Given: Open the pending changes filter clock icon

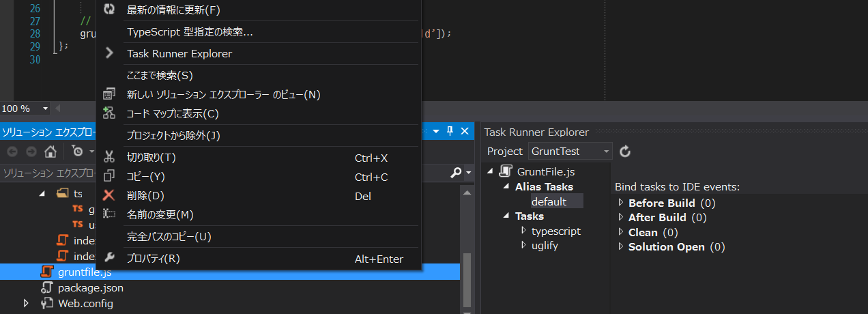Looking at the screenshot, I should (78, 152).
